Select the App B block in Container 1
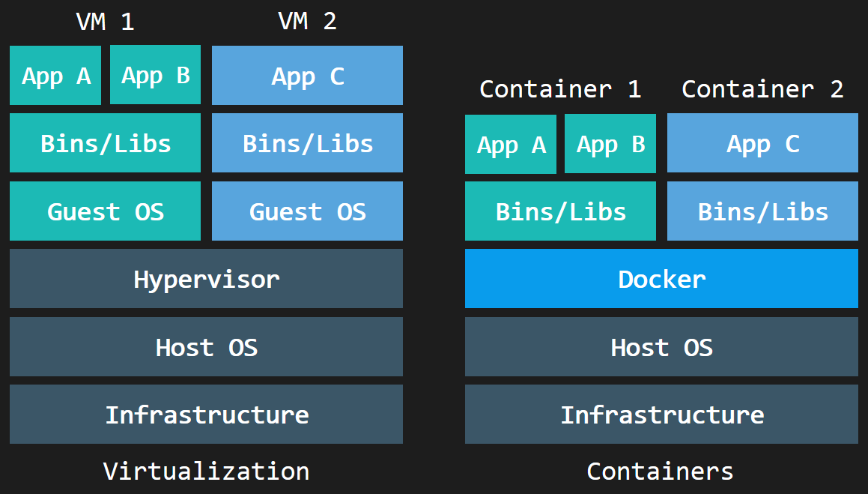Screen dimensions: 868x494 coord(610,143)
